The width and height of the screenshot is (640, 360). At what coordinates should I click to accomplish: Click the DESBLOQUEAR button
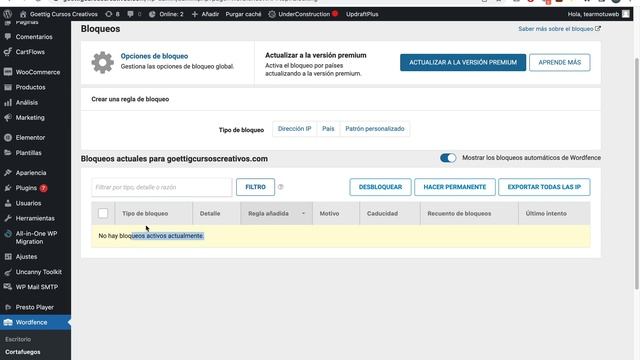coord(380,187)
